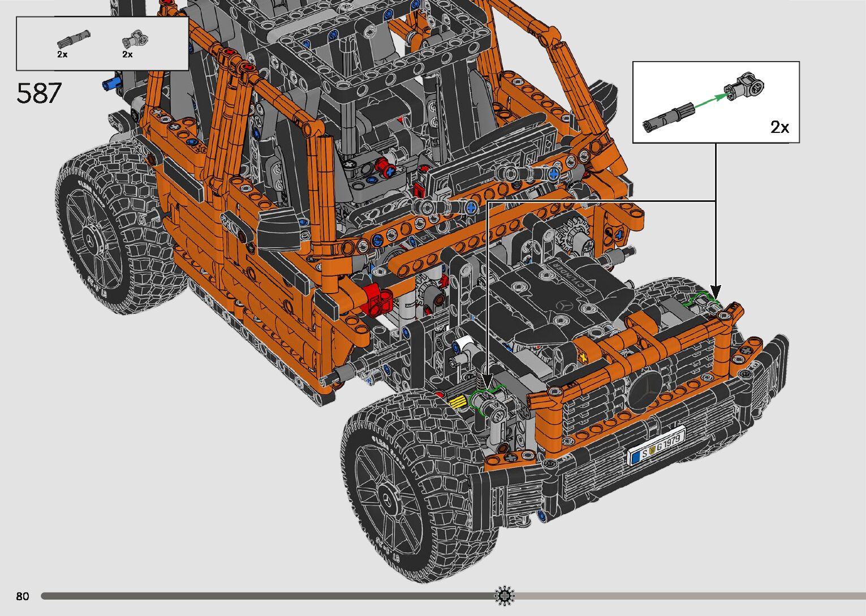Screen dimensions: 866x616
Task: Click the gray connector piece in the parts list
Action: pyautogui.click(x=136, y=41)
